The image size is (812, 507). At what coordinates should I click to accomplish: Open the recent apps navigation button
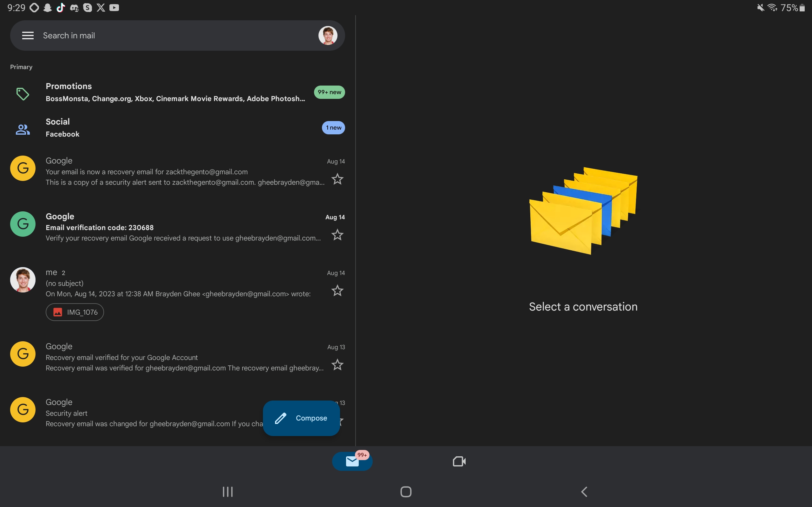click(227, 492)
